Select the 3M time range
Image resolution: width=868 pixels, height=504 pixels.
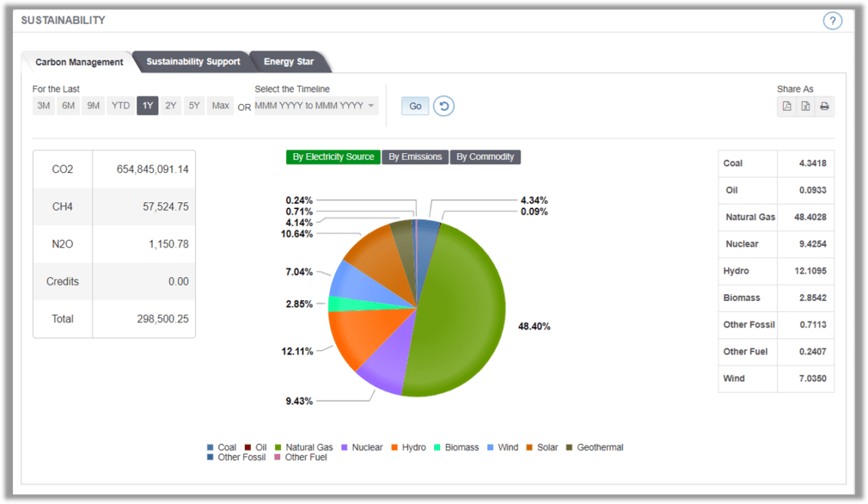44,106
